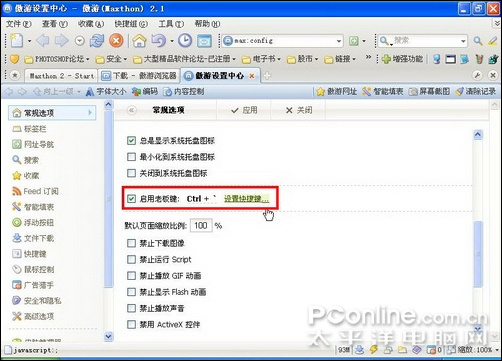The image size is (502, 361).
Task: Enable 关闭到系统托盘图标 checkbox
Action: (x=131, y=173)
